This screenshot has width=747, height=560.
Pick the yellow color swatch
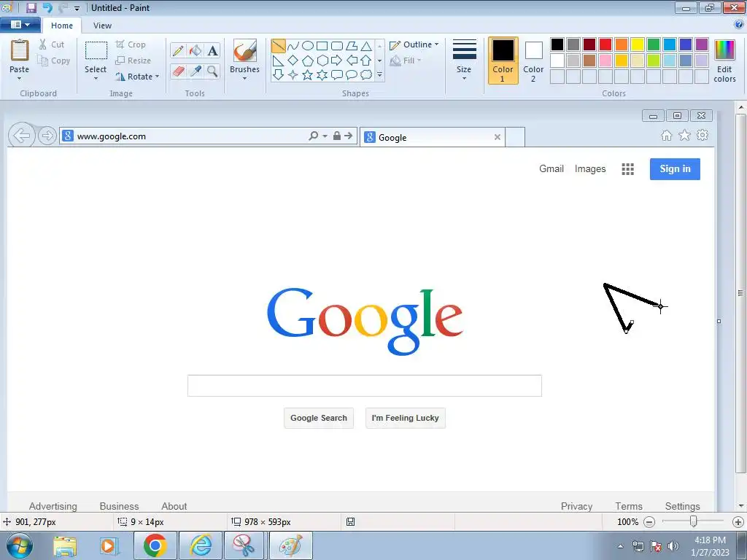pyautogui.click(x=638, y=44)
